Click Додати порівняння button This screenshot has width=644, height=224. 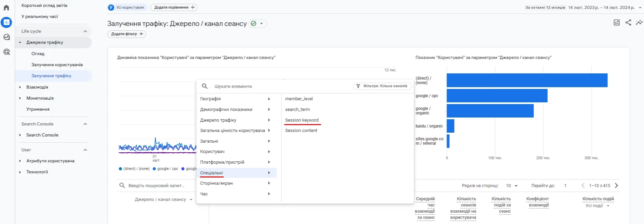coord(174,7)
